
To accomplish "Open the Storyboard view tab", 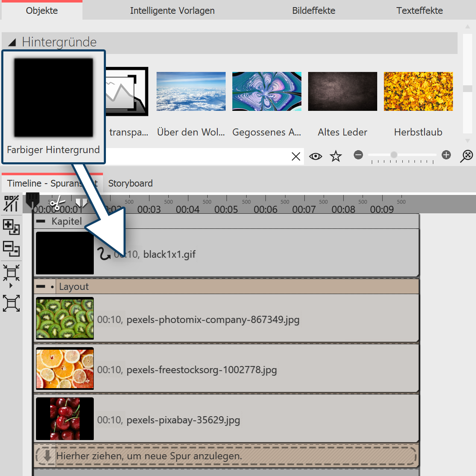I will click(x=130, y=183).
